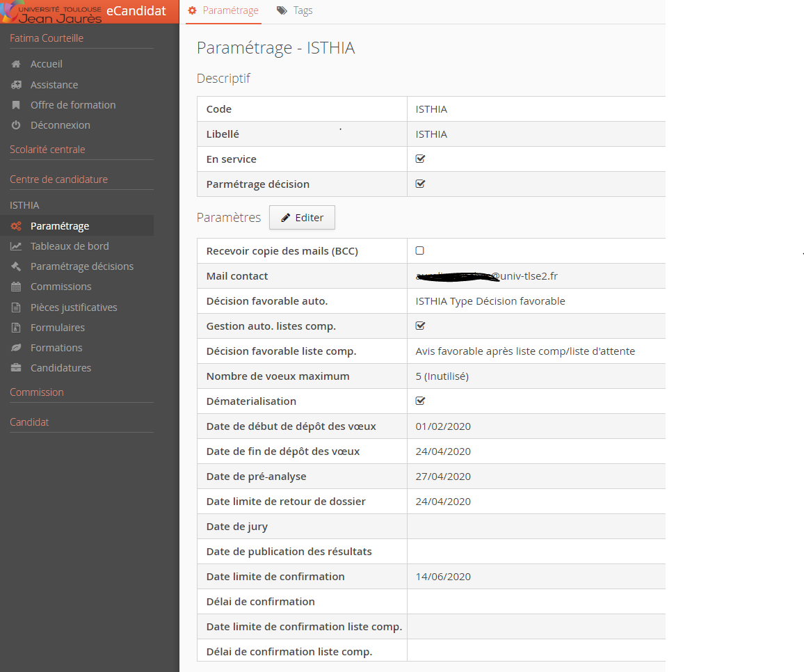Click the Paramétrage décisions gavel icon
This screenshot has height=672, width=804.
pyautogui.click(x=16, y=266)
